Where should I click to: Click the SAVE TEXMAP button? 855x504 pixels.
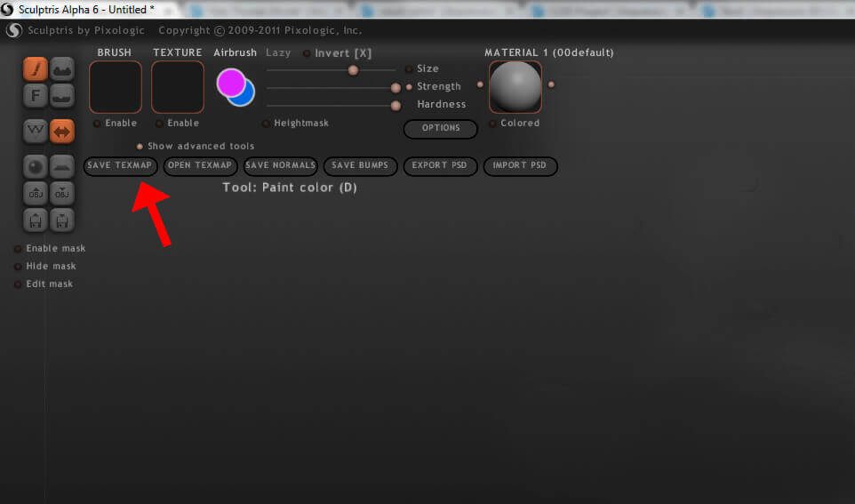pos(120,165)
